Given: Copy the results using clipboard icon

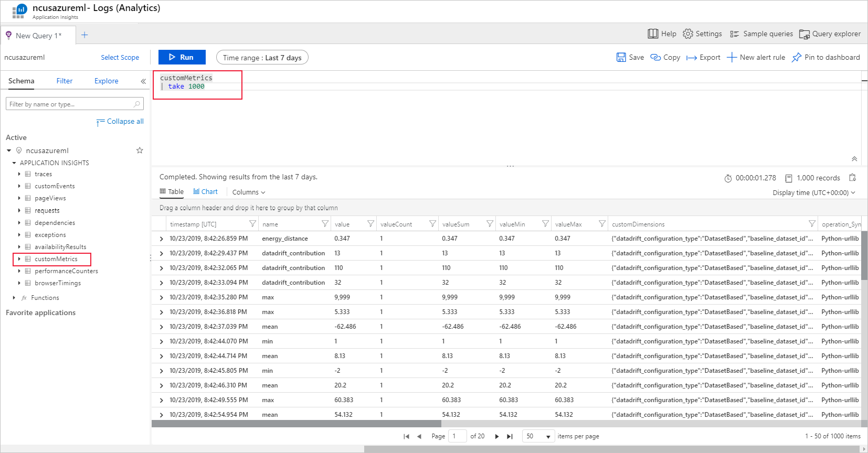Looking at the screenshot, I should [853, 178].
